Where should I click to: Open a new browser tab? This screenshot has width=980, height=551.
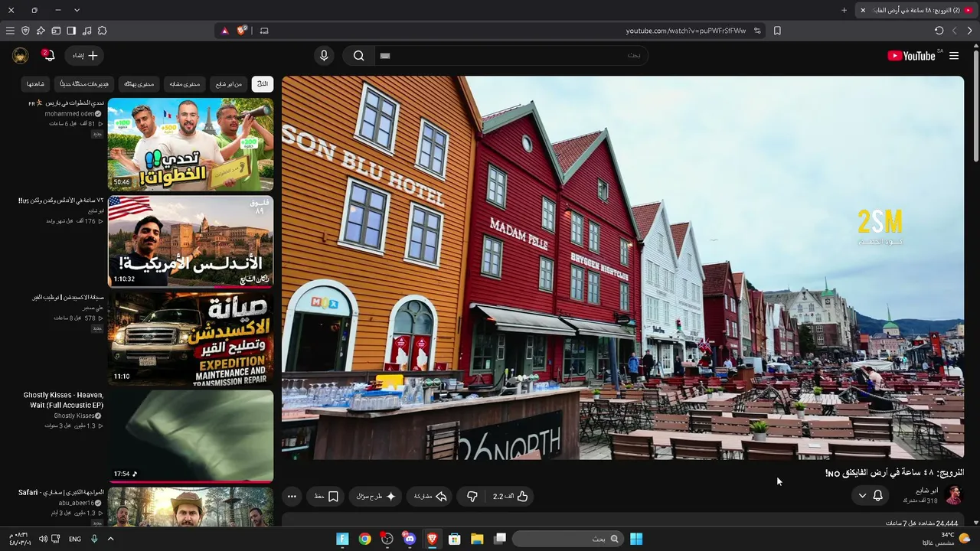point(844,10)
